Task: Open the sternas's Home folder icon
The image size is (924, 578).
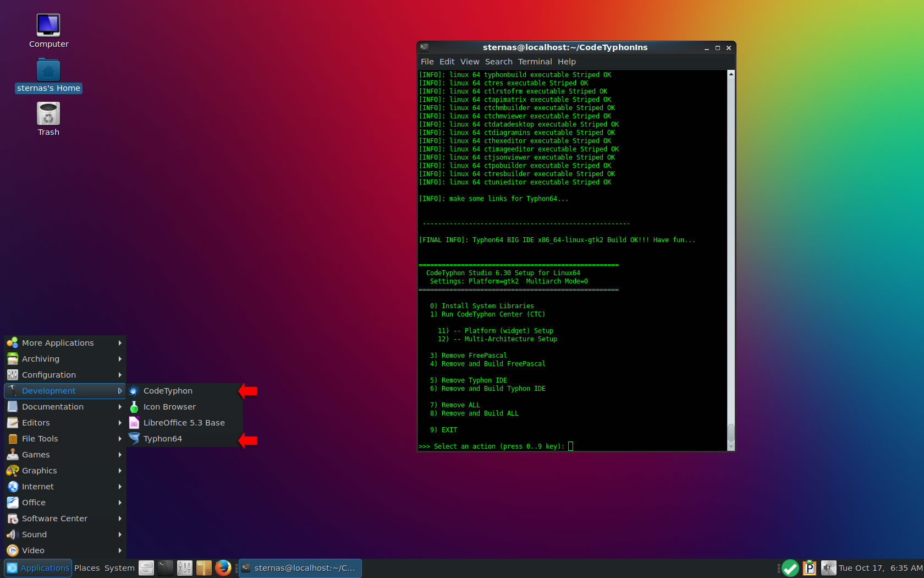Action: point(48,76)
